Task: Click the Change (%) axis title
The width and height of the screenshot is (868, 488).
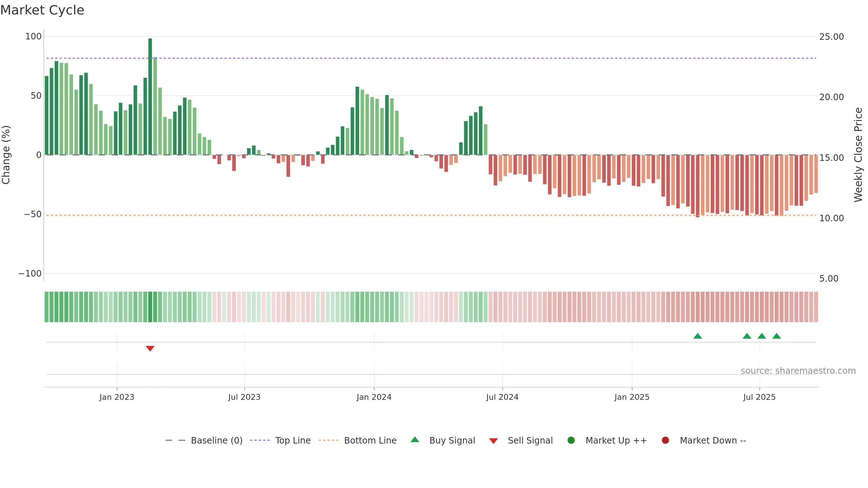Action: 6,155
